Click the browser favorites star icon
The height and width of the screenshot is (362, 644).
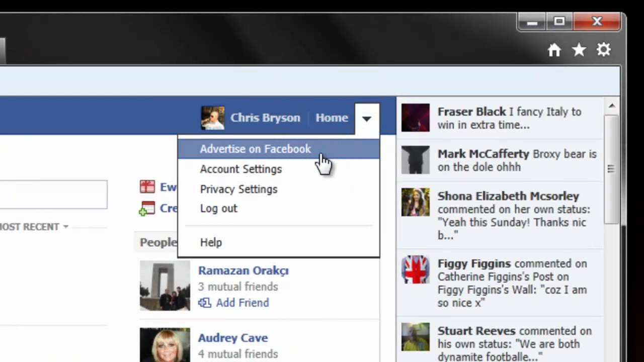579,50
